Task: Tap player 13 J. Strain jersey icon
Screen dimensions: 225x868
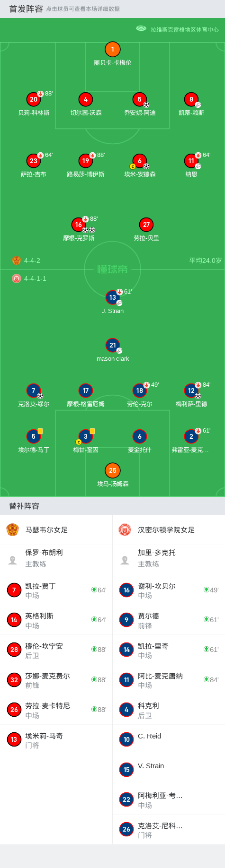Action: (112, 297)
